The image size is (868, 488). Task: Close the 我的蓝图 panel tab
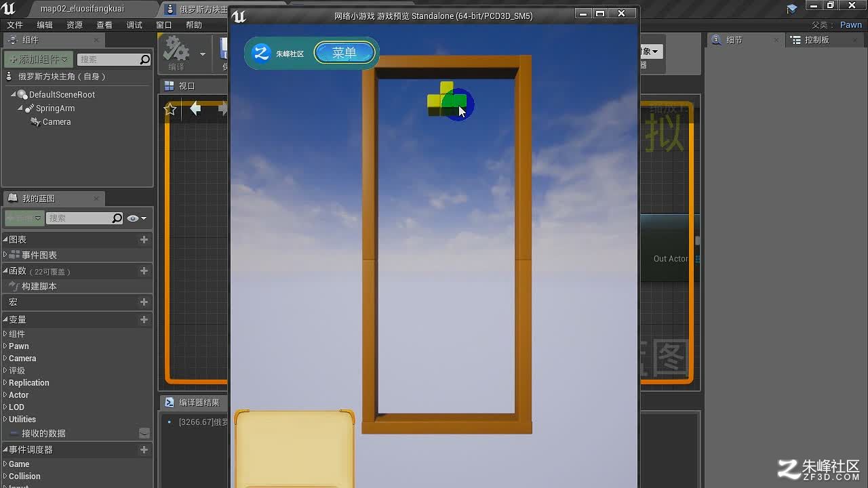(x=96, y=199)
